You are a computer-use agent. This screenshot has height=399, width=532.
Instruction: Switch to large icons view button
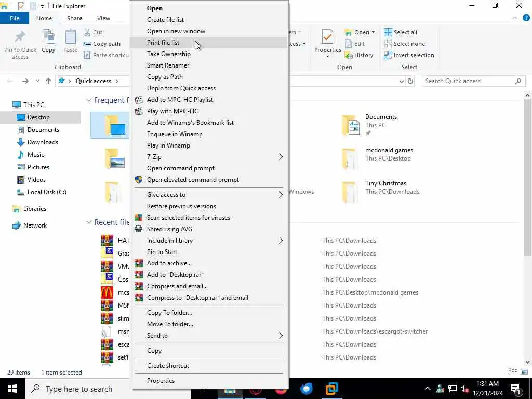point(524,372)
